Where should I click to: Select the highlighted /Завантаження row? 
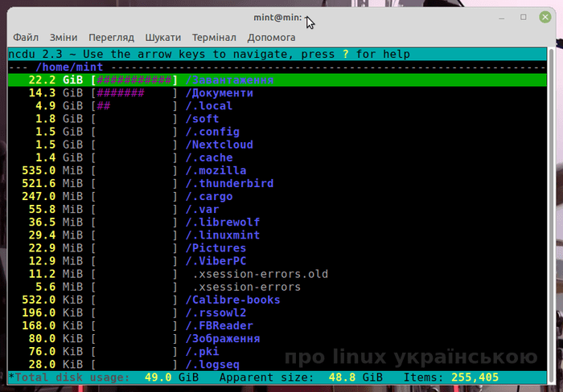coord(277,80)
